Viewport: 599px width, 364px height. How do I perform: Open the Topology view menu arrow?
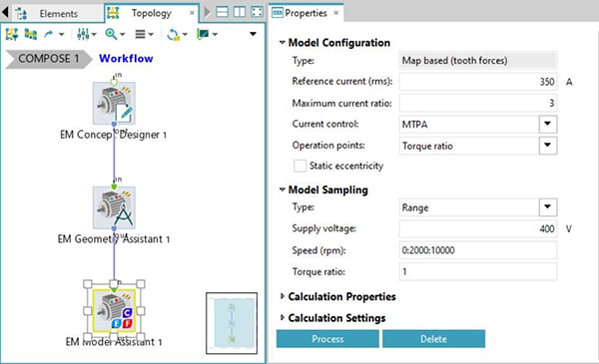(253, 34)
